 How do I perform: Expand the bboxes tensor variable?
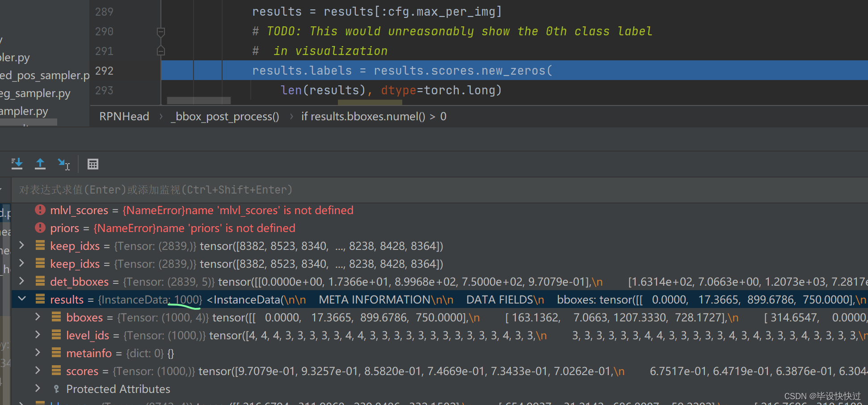(x=38, y=317)
